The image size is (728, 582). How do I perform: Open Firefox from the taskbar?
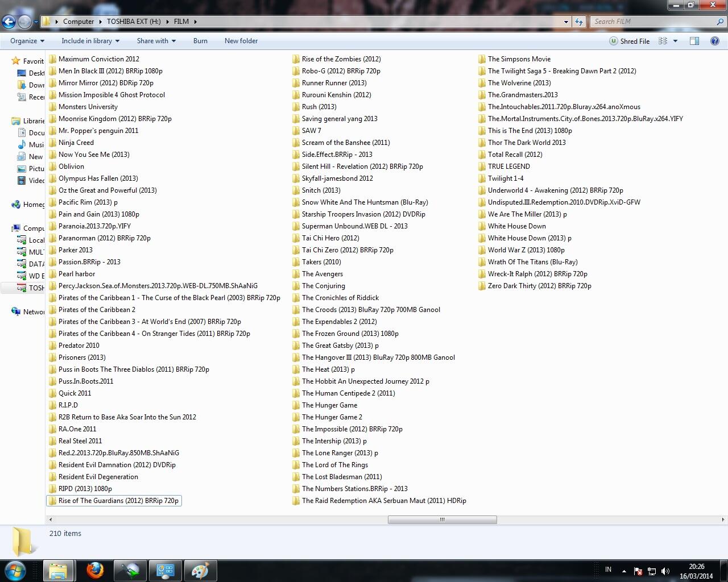[x=95, y=571]
